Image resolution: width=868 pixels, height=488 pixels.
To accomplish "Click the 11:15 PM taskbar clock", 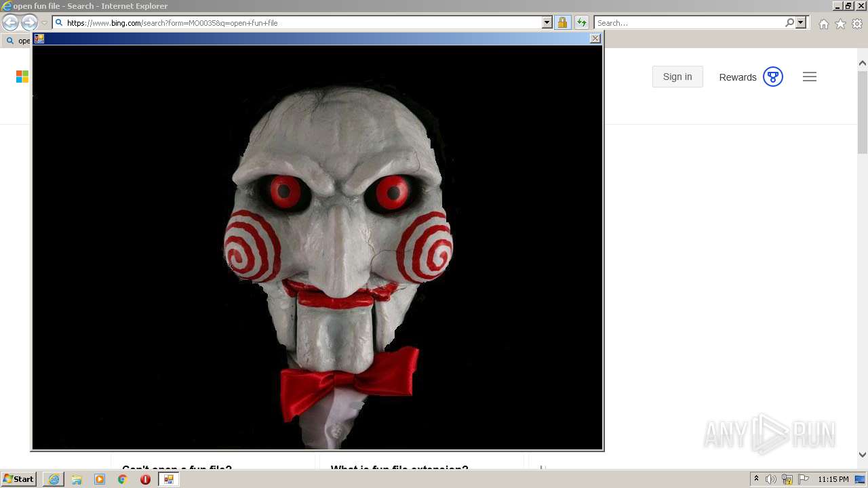I will 833,479.
